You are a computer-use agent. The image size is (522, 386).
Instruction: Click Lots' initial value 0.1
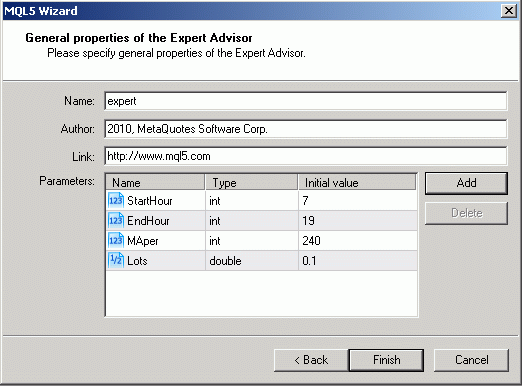coord(358,261)
